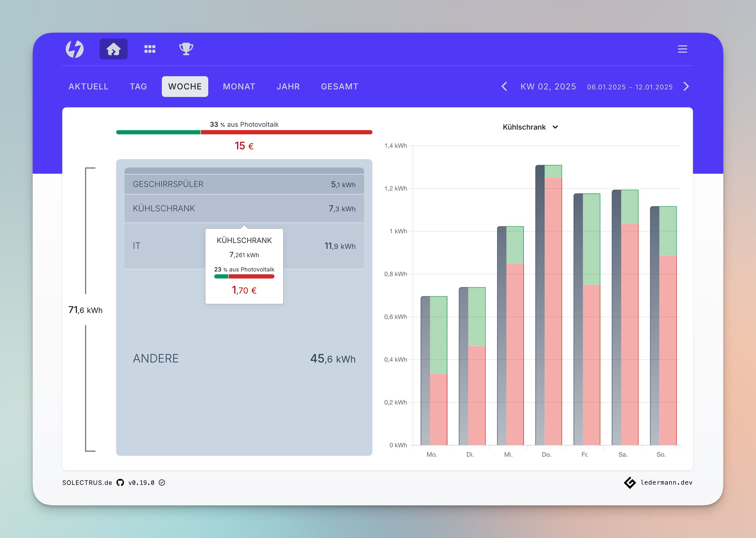Select the MONAT timeframe tab
This screenshot has height=538, width=756.
(x=239, y=87)
